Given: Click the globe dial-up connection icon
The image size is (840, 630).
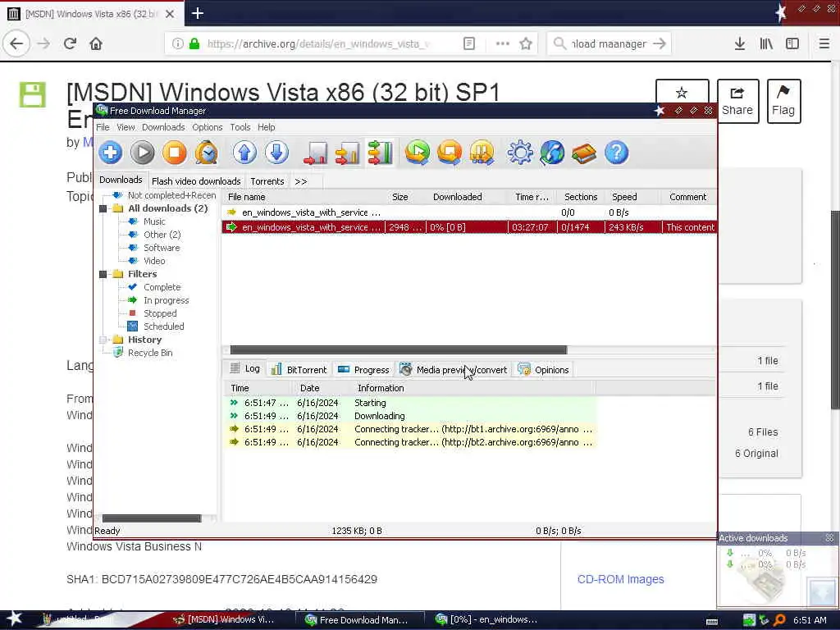Looking at the screenshot, I should point(552,153).
